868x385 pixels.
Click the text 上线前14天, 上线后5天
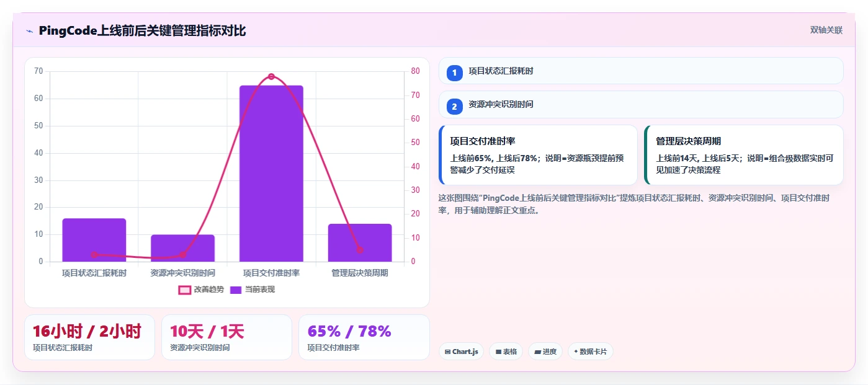click(x=698, y=158)
